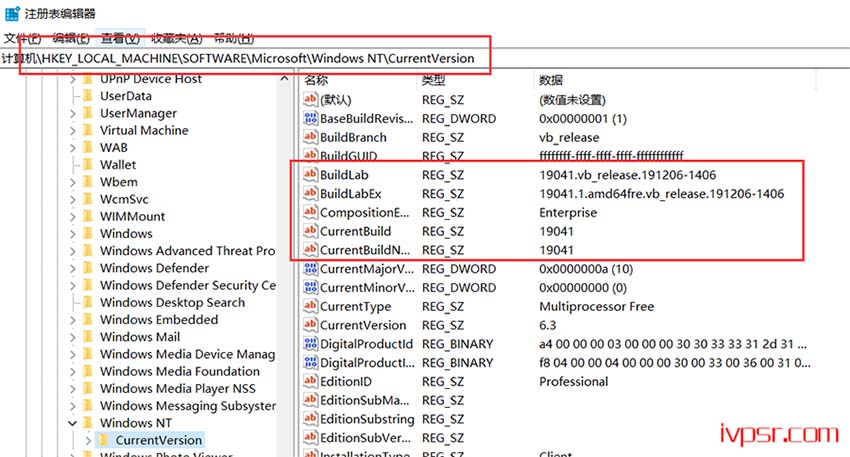Viewport: 850px width, 457px height.
Task: Click the string icon of CurrentBuild value
Action: pos(310,230)
